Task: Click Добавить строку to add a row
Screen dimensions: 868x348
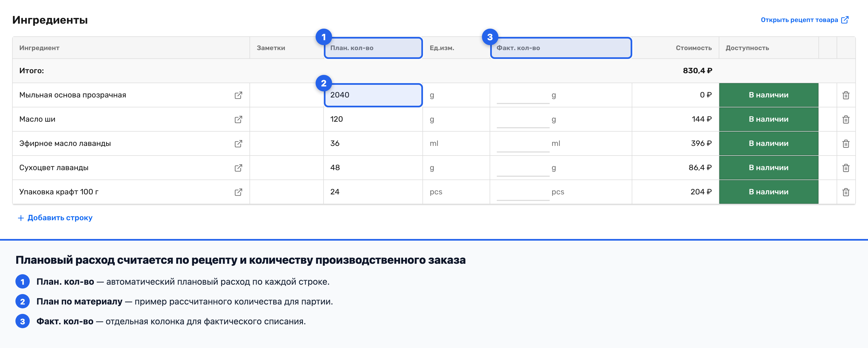Action: point(55,218)
